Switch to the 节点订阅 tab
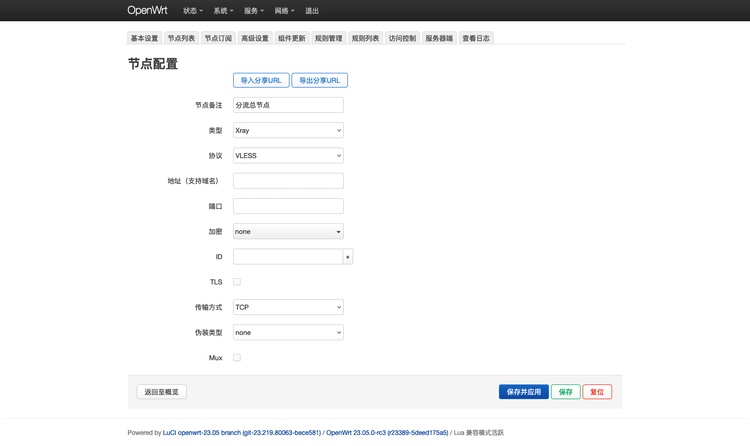The image size is (750, 446). [218, 38]
